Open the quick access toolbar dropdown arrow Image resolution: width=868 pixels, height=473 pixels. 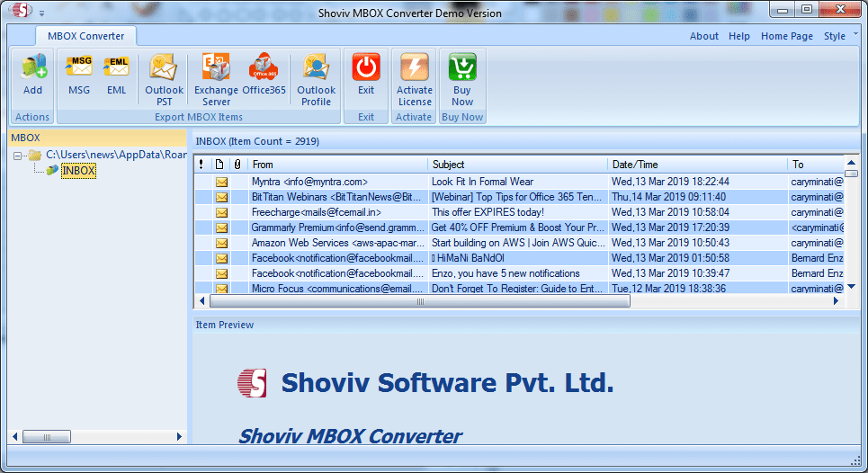click(x=42, y=13)
